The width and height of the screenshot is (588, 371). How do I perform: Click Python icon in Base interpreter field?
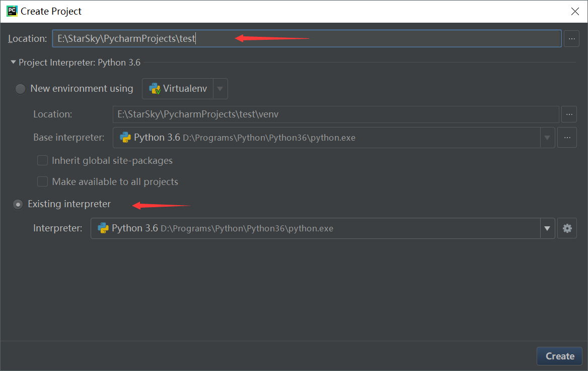[x=125, y=138]
